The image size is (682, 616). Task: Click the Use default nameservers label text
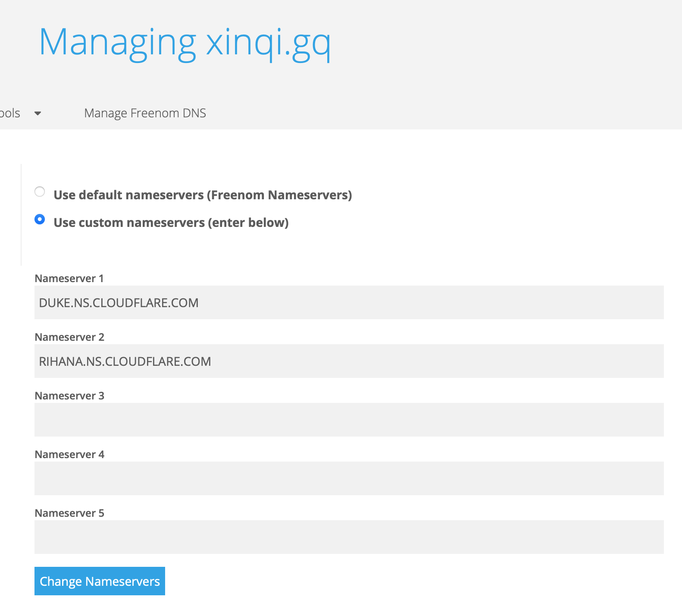[x=203, y=195]
